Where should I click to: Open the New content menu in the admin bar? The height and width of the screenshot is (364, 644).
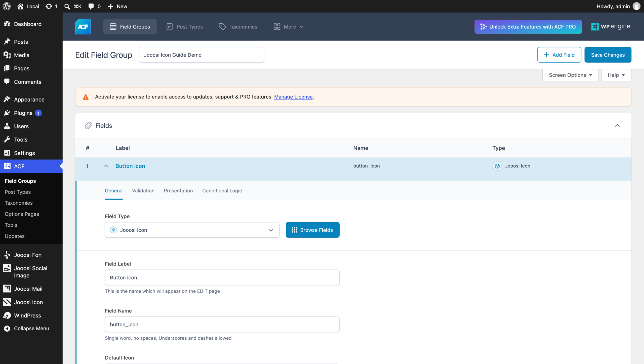[x=117, y=6]
